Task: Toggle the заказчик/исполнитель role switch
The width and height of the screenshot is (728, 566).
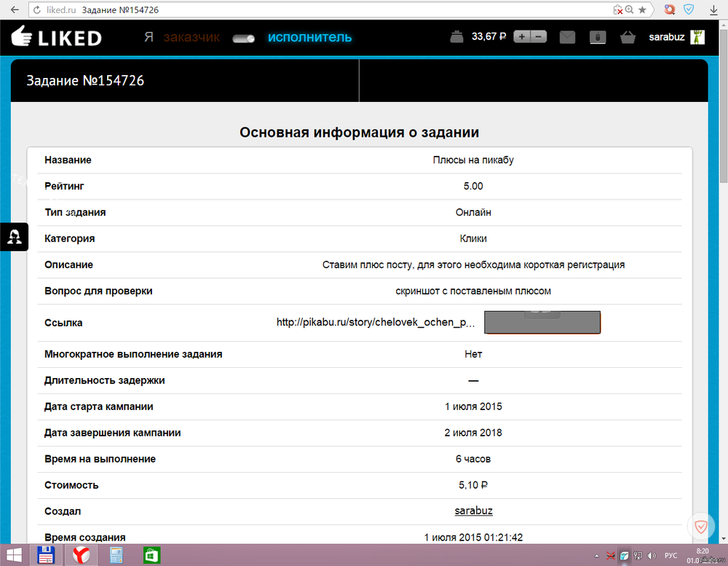Action: 243,38
